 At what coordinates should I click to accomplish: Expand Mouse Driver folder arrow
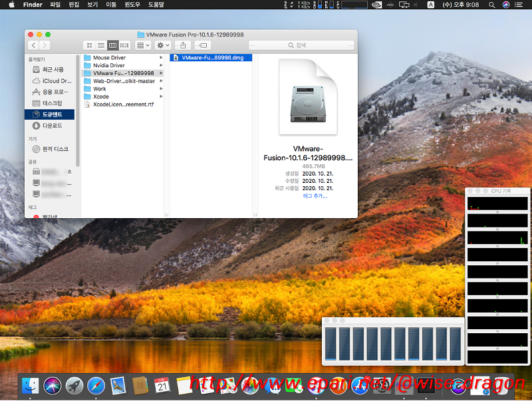coord(161,58)
